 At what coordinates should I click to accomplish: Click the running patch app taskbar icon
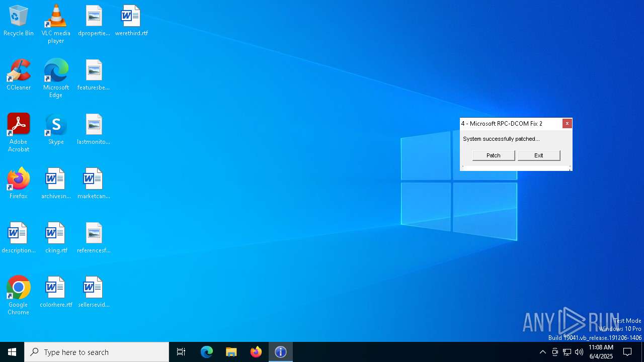pyautogui.click(x=281, y=352)
